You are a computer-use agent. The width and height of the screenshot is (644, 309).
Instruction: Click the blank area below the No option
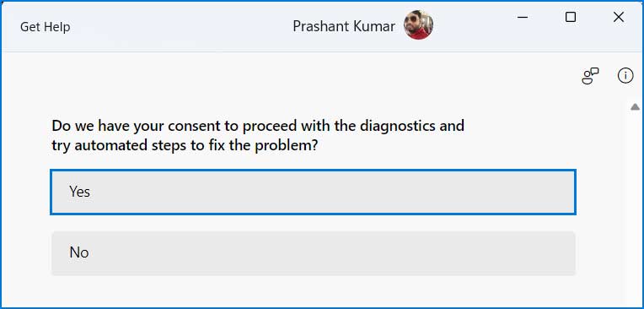pyautogui.click(x=314, y=291)
